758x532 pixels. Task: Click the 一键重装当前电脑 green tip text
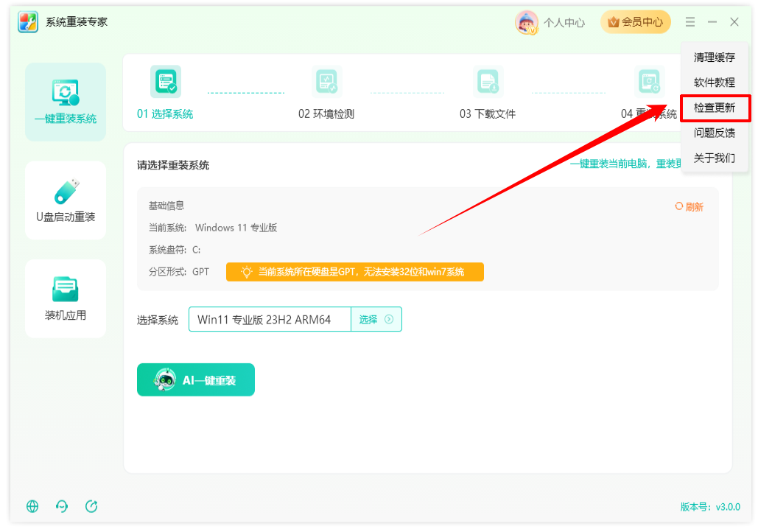(x=625, y=164)
